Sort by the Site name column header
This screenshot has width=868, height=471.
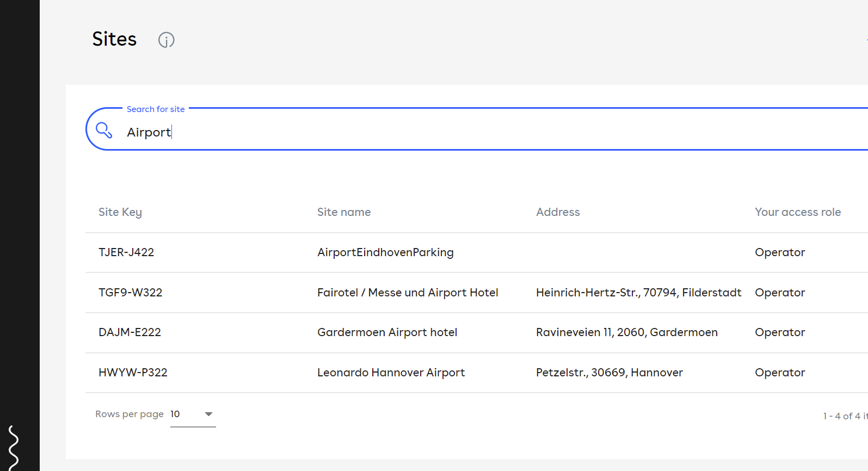tap(344, 212)
